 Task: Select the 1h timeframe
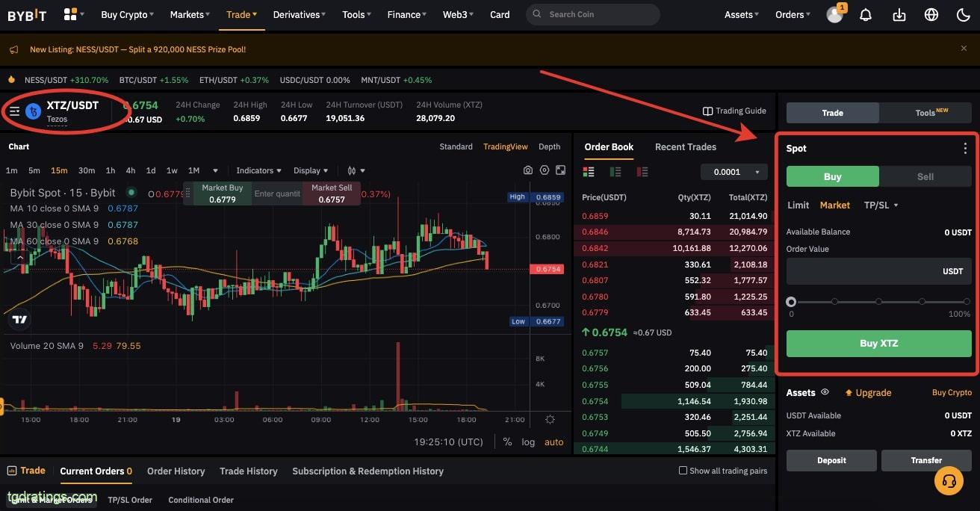[x=111, y=170]
